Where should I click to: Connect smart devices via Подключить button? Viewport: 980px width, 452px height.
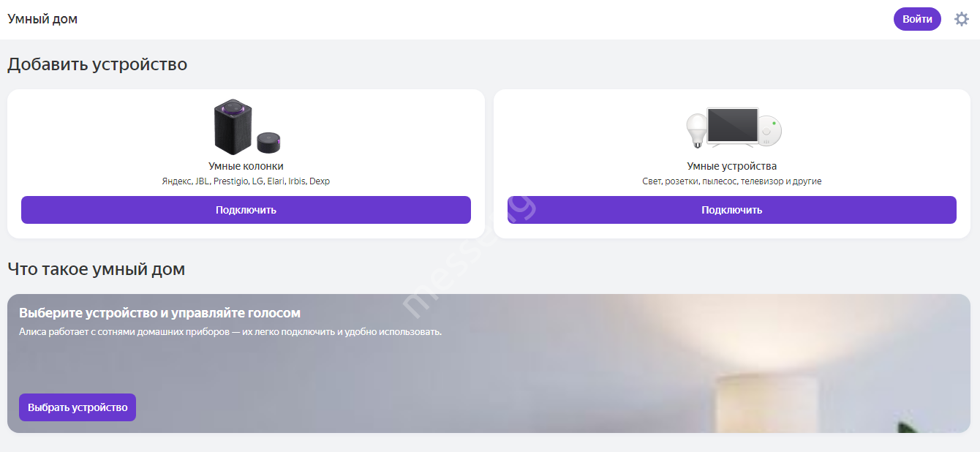coord(731,210)
